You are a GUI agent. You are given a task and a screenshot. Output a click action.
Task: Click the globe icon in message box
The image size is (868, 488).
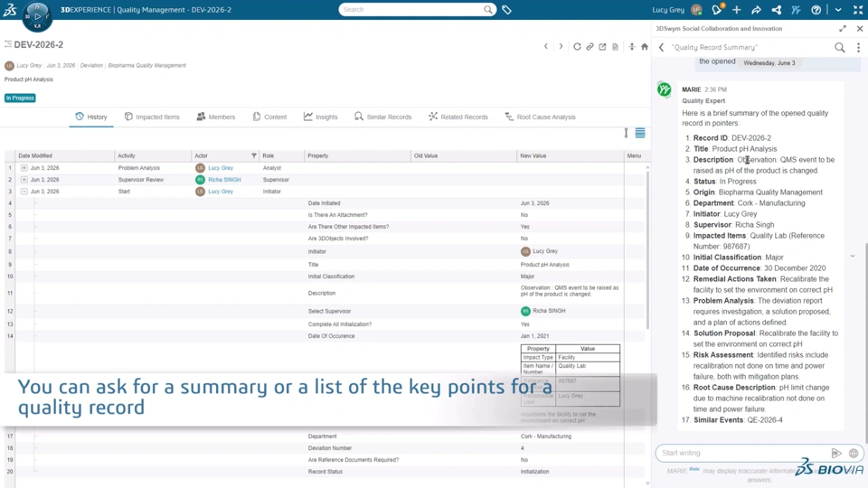pyautogui.click(x=854, y=453)
